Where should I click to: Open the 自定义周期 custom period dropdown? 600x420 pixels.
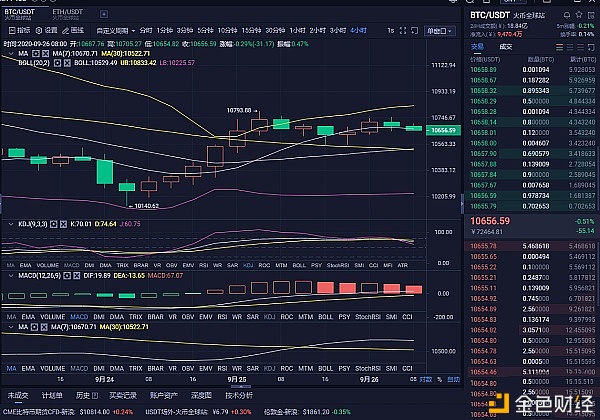click(116, 31)
